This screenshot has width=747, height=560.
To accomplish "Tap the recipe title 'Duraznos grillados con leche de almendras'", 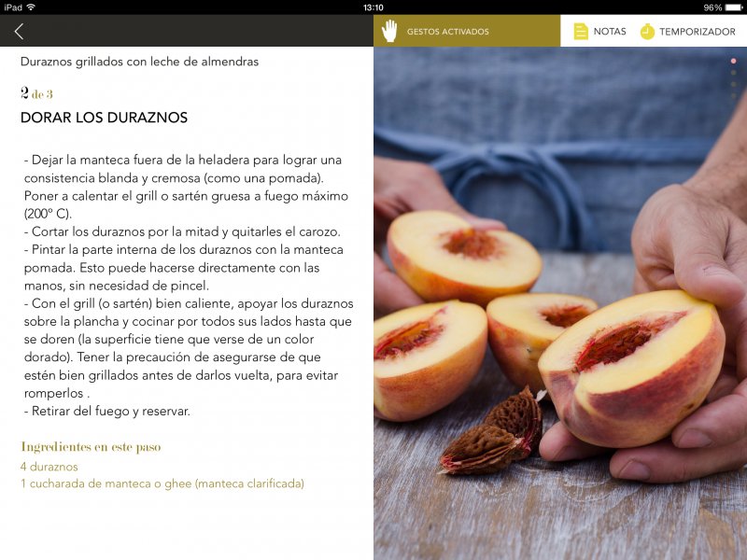I will [x=139, y=62].
